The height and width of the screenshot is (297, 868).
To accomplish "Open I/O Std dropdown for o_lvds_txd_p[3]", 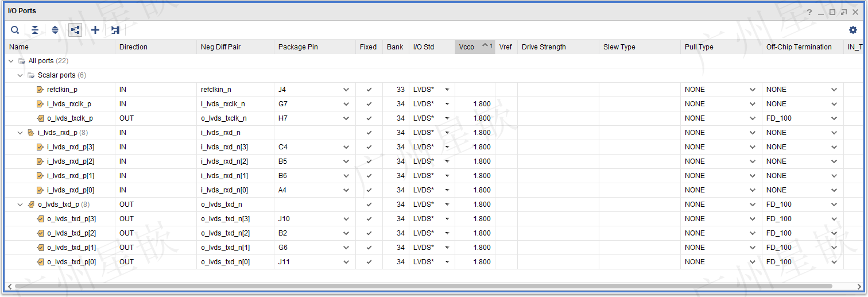I will coord(447,219).
